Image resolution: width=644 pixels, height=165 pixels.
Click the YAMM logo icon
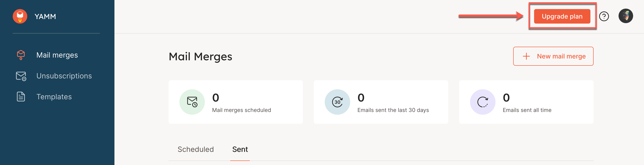point(20,17)
